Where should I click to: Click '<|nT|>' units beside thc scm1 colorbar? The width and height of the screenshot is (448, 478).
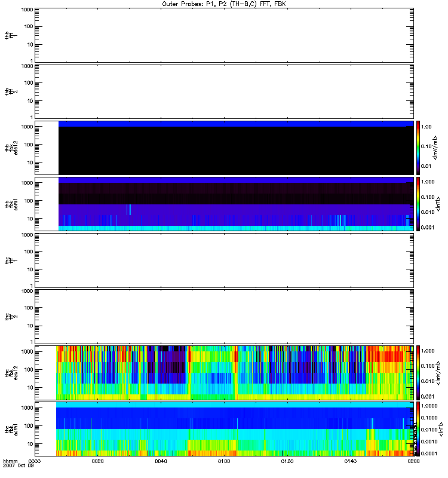(441, 429)
